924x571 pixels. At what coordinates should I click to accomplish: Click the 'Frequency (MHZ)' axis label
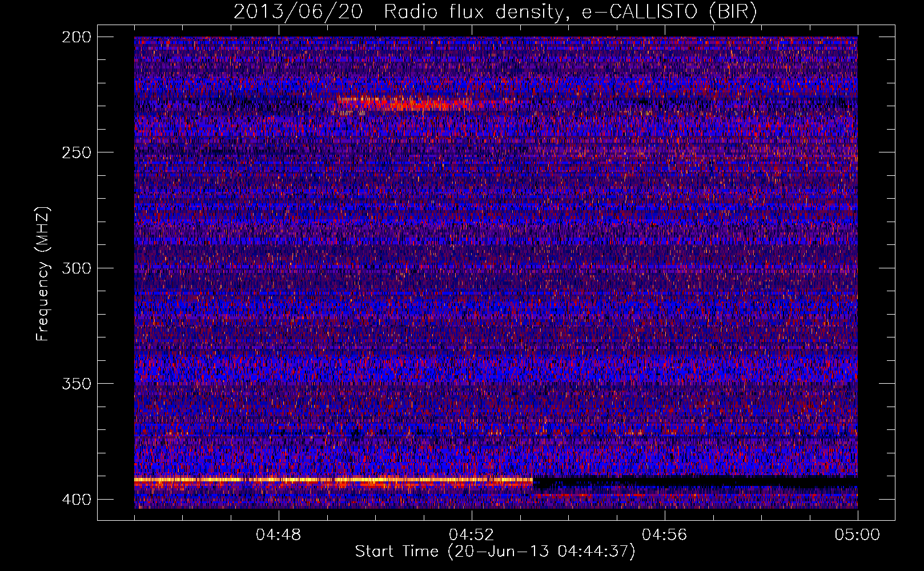[x=43, y=274]
